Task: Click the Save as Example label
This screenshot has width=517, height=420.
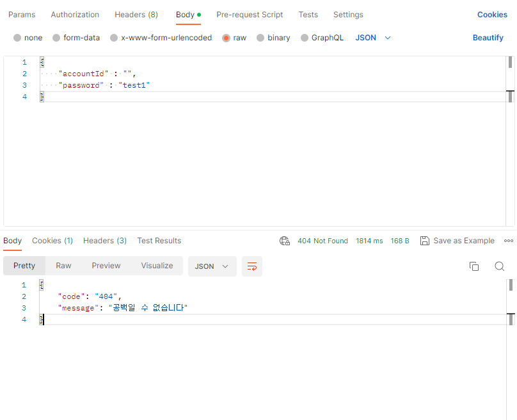Action: point(464,241)
